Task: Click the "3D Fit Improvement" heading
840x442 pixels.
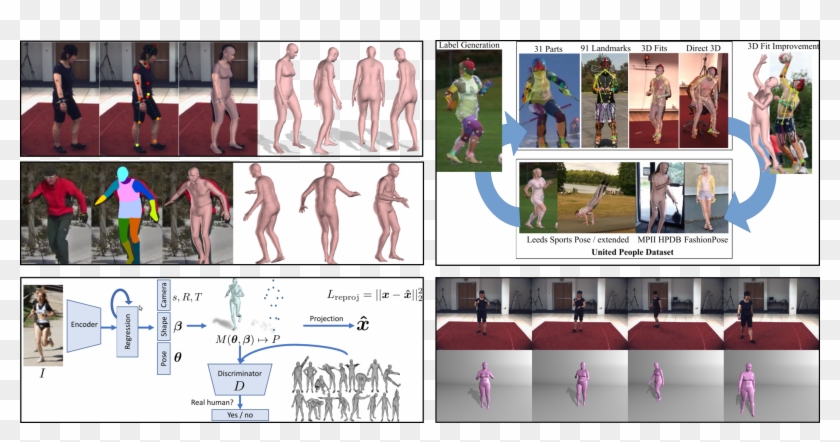Action: click(783, 47)
